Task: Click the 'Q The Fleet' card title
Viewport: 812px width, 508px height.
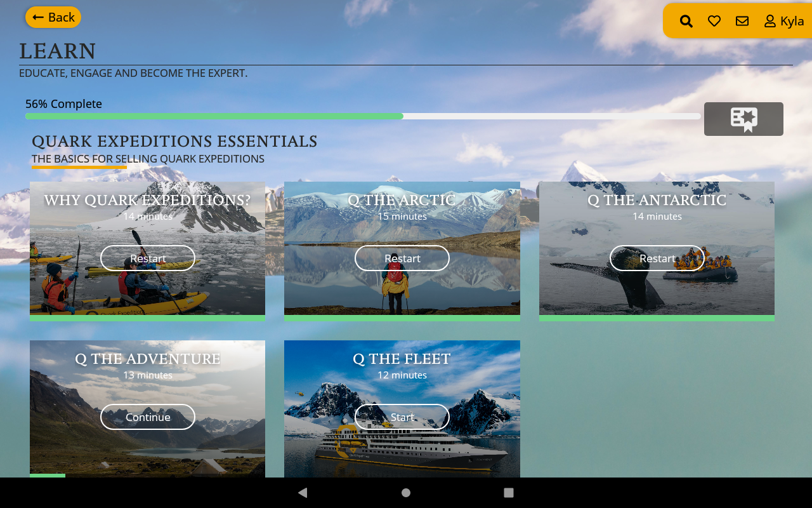Action: coord(402,359)
